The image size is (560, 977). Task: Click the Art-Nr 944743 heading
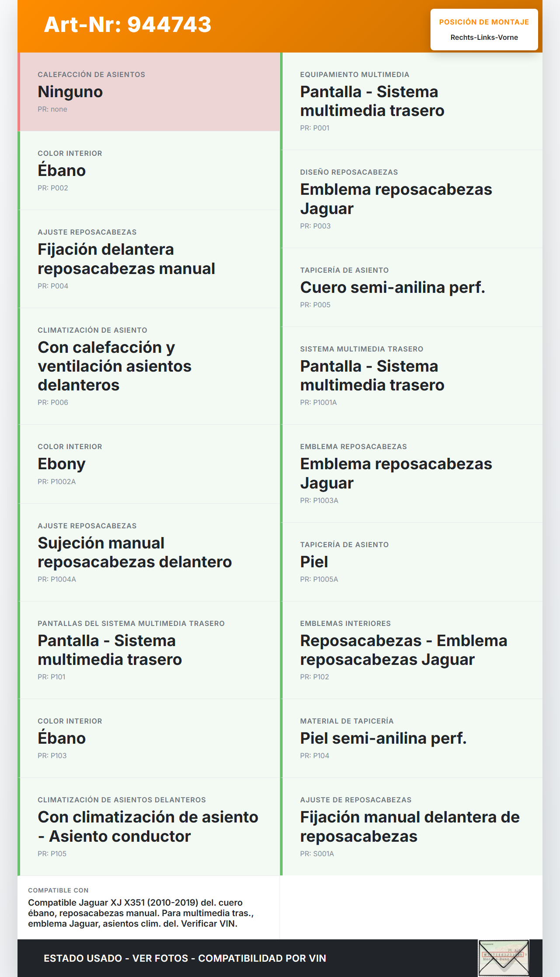128,25
